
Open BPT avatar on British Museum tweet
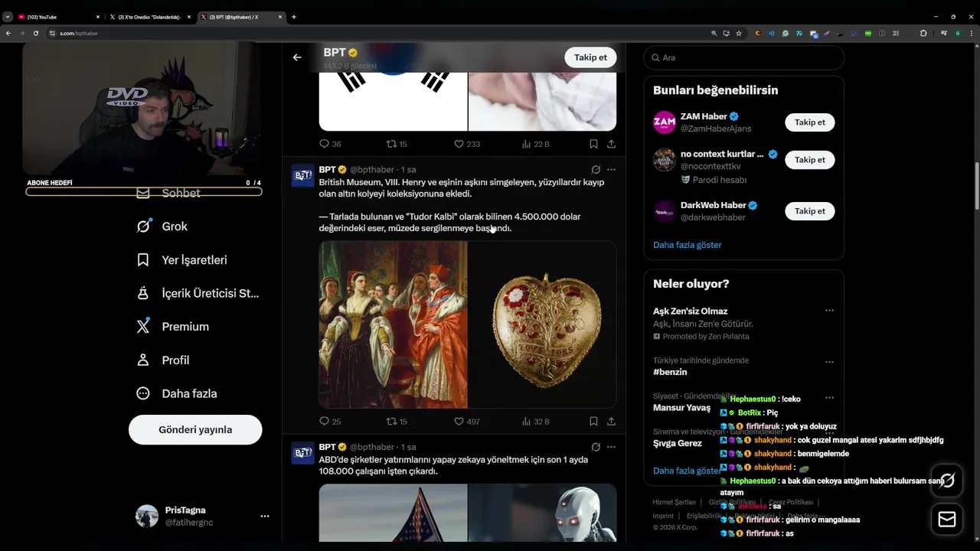[302, 175]
